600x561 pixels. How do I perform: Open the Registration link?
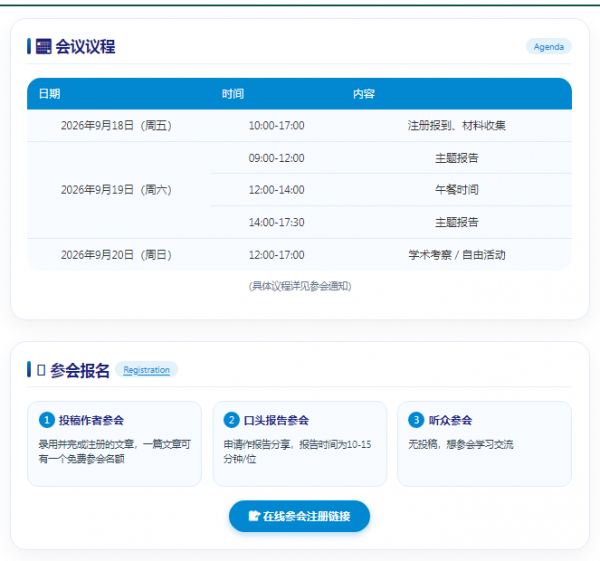[x=146, y=370]
